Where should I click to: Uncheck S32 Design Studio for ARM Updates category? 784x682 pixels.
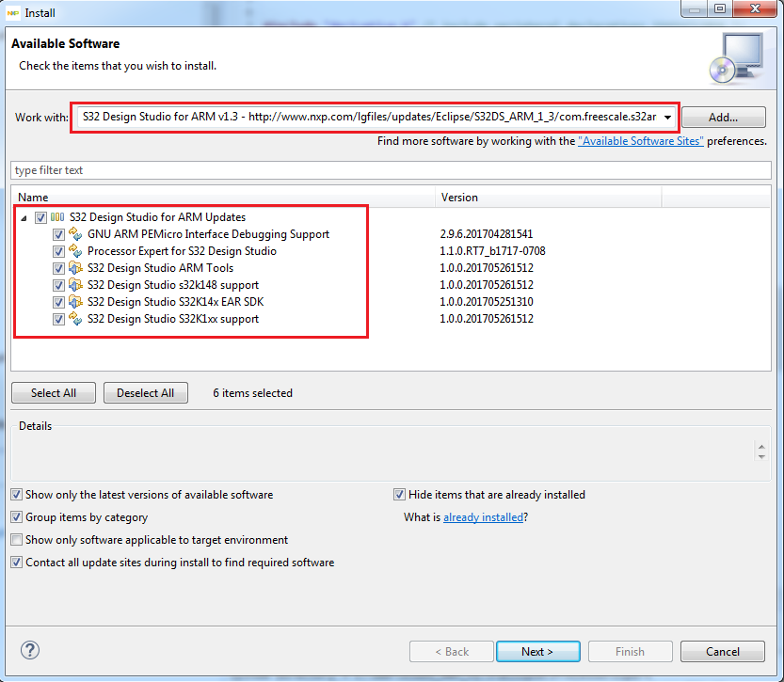click(x=40, y=217)
